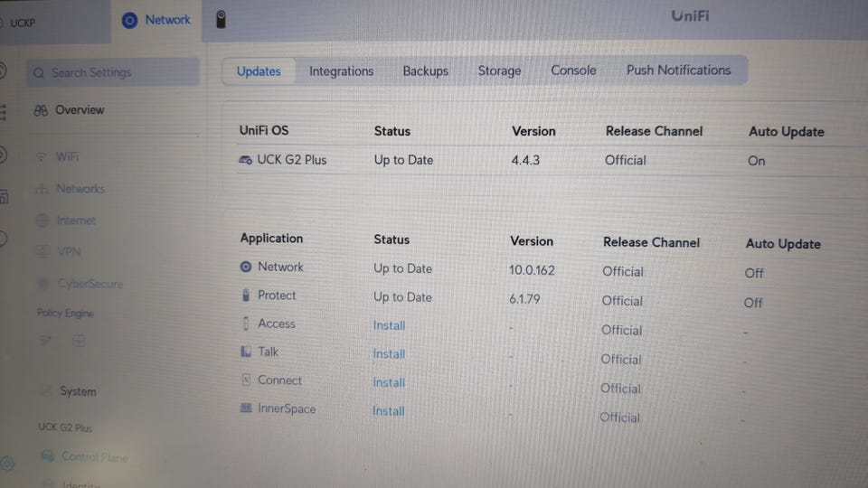Open the settings gear icon at bottom left
This screenshot has height=488, width=868.
coord(7,464)
